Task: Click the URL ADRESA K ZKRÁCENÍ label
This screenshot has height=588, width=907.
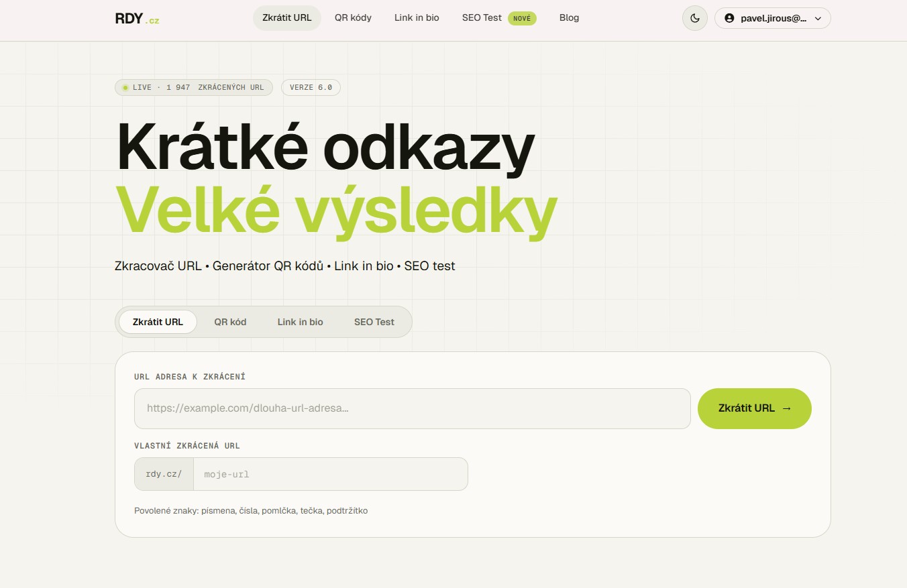Action: [190, 377]
